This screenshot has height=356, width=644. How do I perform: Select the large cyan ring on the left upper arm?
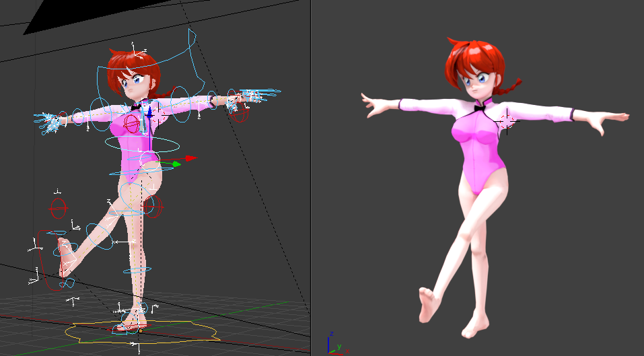pyautogui.click(x=101, y=114)
